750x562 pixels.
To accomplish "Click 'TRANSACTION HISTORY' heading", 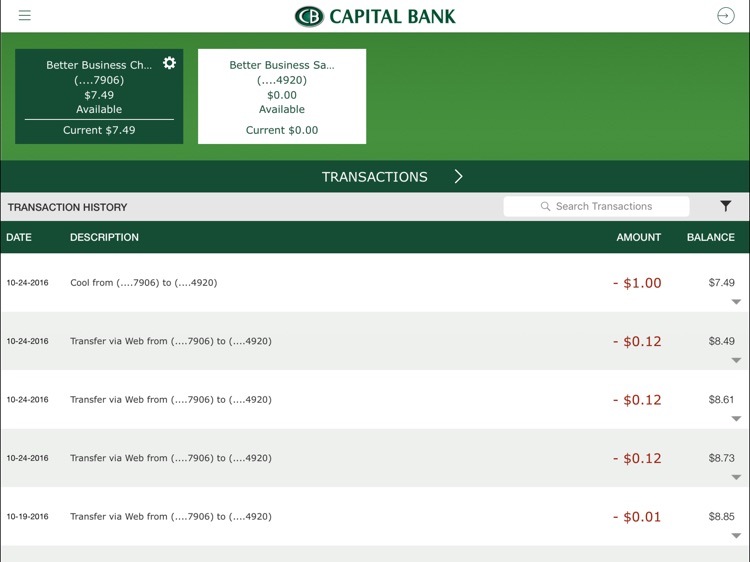I will click(67, 207).
